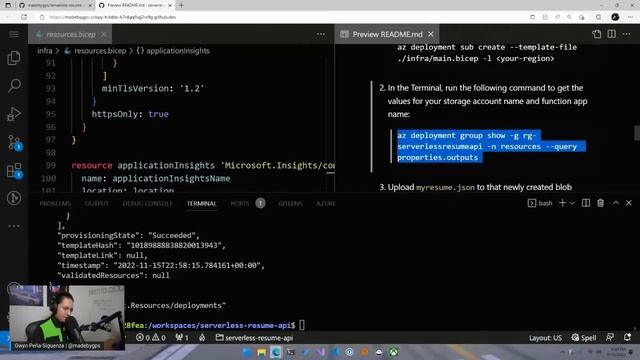Click the serverless-resume-api folder status item
This screenshot has width=640, height=360.
point(254,338)
